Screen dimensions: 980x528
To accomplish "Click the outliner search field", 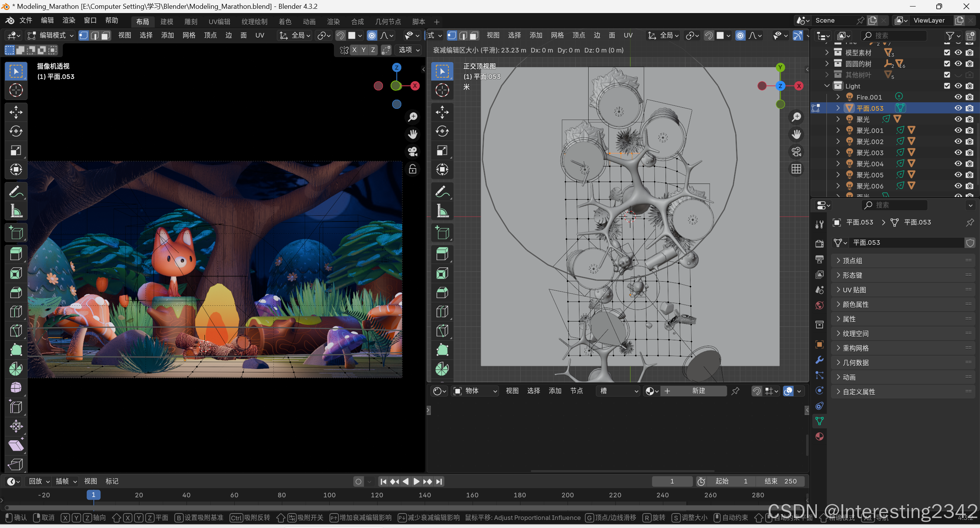I will [894, 36].
